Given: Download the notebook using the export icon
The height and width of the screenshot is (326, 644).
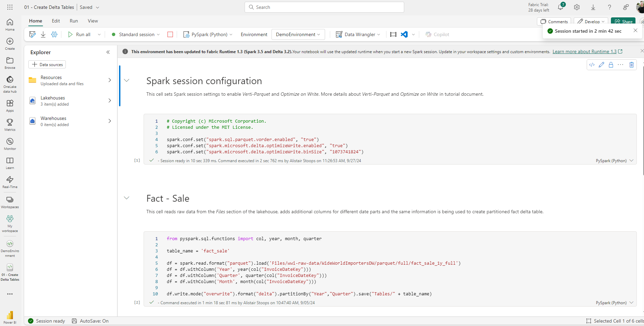Looking at the screenshot, I should tap(43, 34).
